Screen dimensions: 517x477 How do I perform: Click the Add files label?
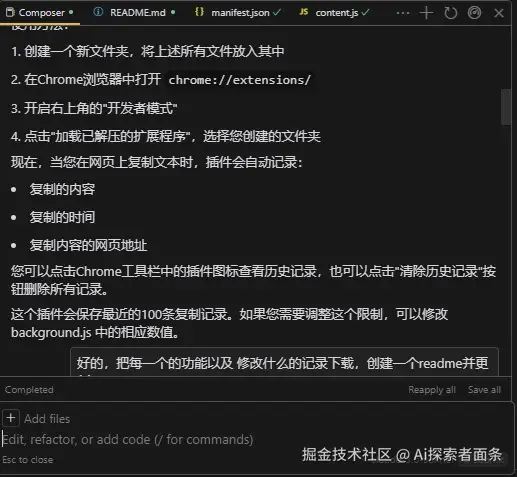pos(47,419)
